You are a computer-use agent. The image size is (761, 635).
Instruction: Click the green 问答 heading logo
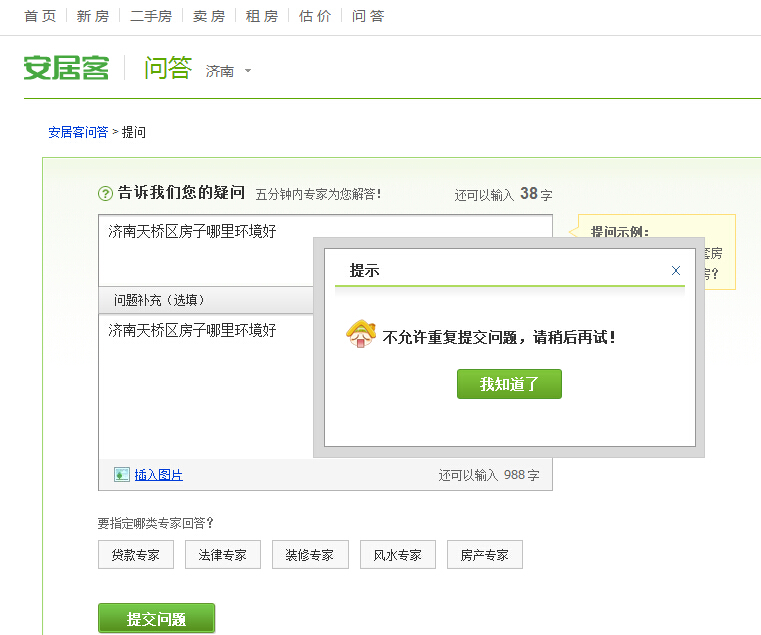click(x=168, y=67)
